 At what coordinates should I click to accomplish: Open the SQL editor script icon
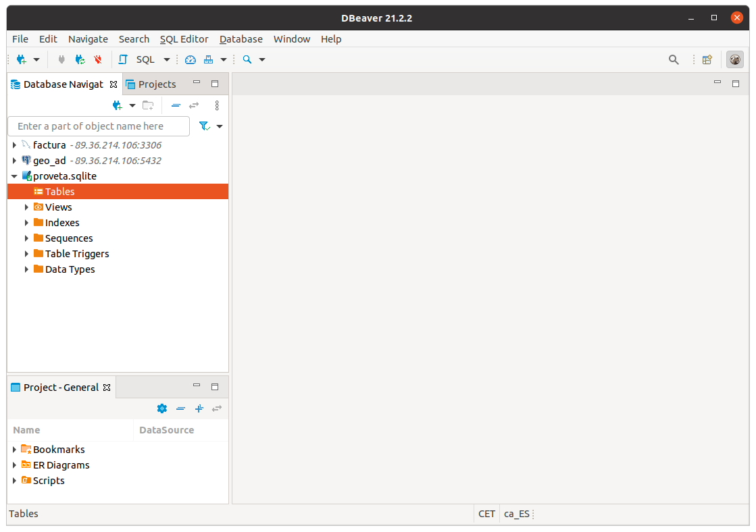click(123, 59)
